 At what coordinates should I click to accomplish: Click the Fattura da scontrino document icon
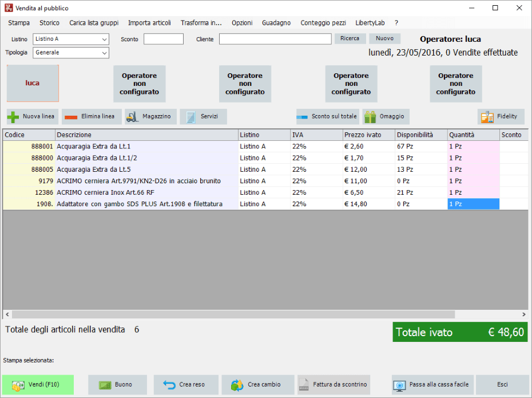(304, 385)
